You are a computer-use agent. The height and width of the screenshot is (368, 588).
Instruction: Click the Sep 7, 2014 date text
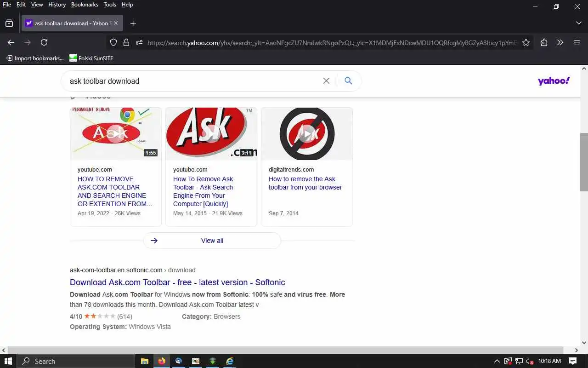[283, 213]
